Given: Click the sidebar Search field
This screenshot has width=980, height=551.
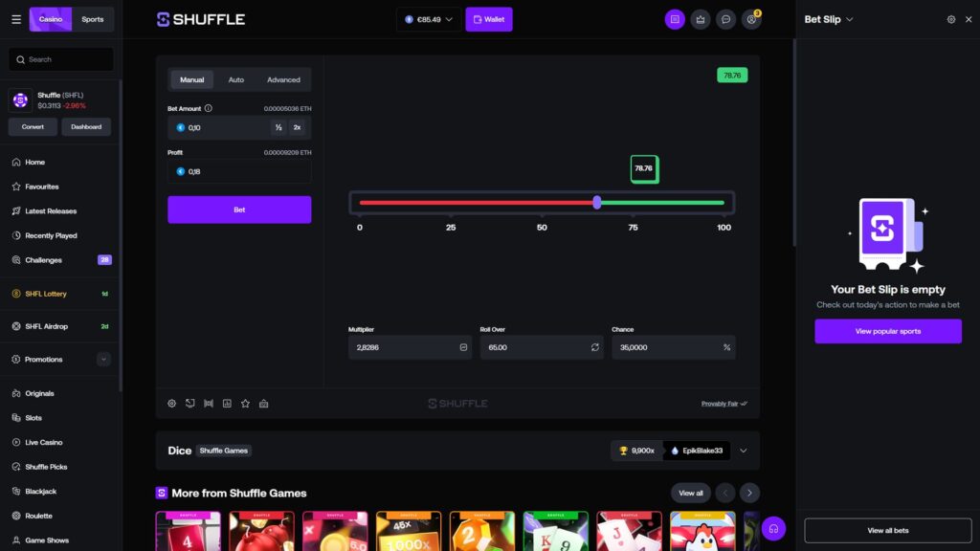Looking at the screenshot, I should 61,59.
